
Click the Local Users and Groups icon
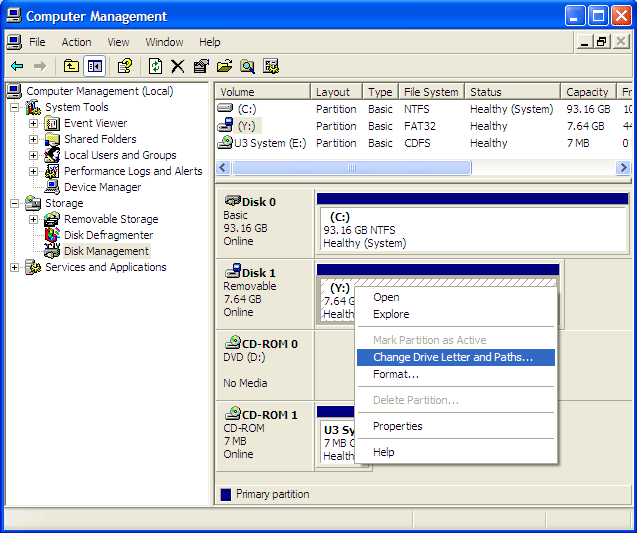point(52,155)
